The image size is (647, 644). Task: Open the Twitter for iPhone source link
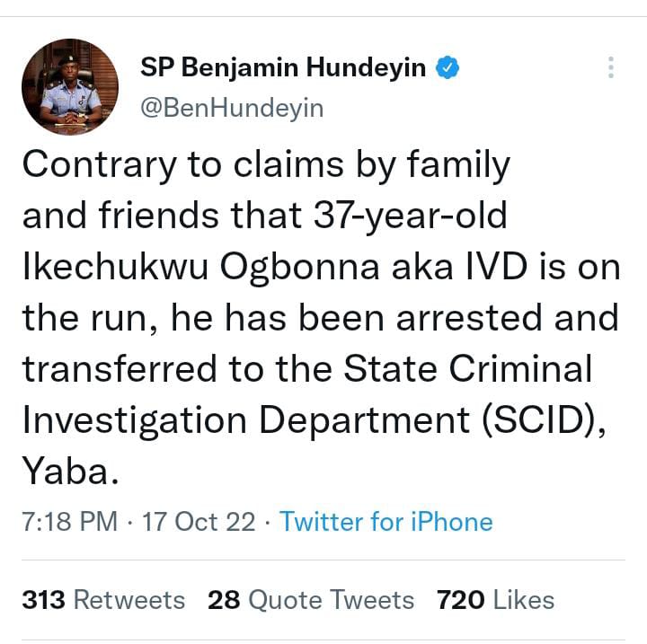coord(386,522)
